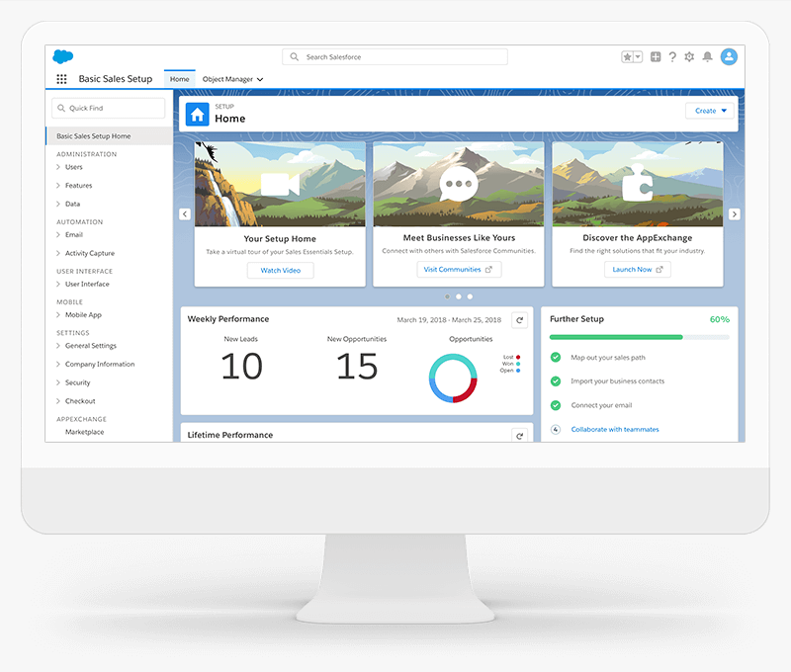Click the blue Setup Home icon

coord(197,114)
